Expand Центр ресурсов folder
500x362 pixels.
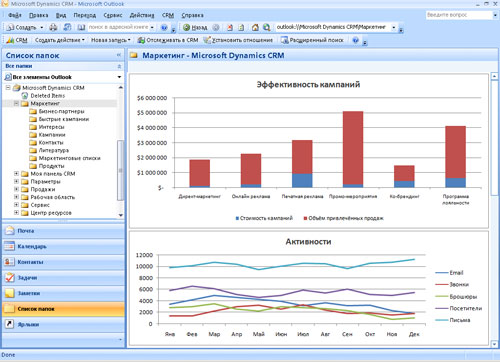[x=16, y=213]
